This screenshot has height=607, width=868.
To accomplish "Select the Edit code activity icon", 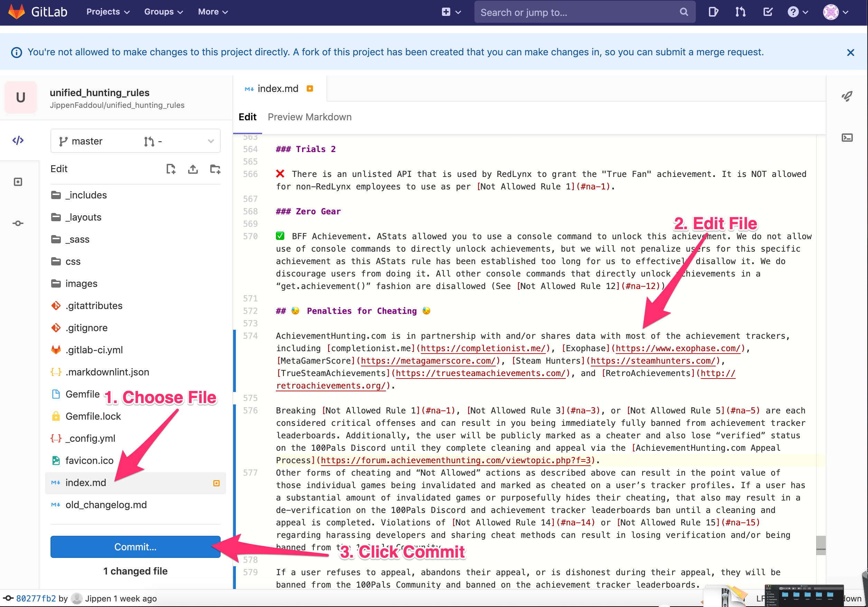I will (x=18, y=141).
